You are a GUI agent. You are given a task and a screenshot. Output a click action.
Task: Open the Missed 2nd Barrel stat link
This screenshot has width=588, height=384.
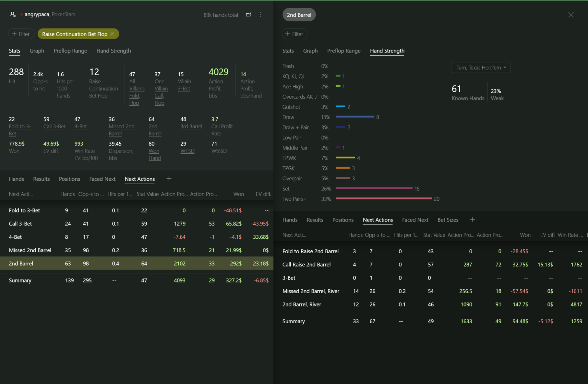click(x=121, y=130)
